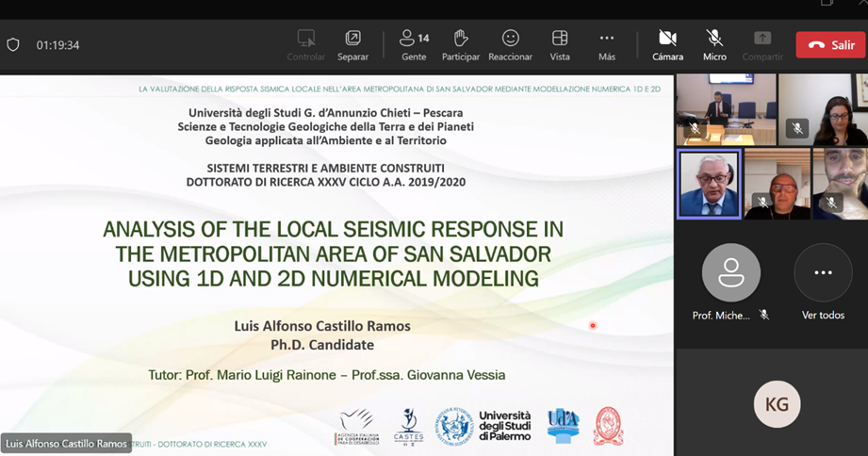Viewport: 868px width, 456px height.
Task: Open the Gente participants panel
Action: [x=414, y=44]
